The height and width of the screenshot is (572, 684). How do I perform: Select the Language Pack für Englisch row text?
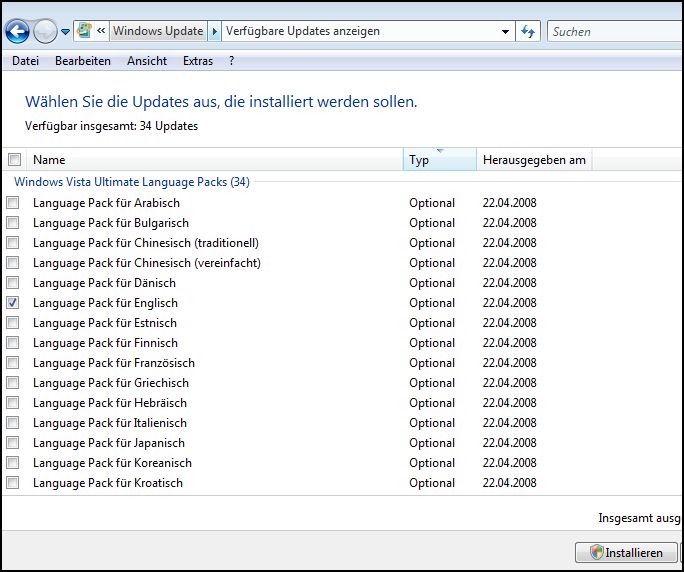106,303
